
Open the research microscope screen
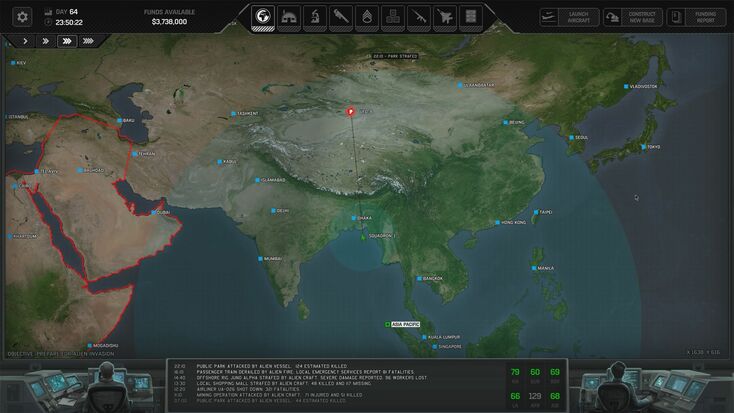(x=315, y=17)
